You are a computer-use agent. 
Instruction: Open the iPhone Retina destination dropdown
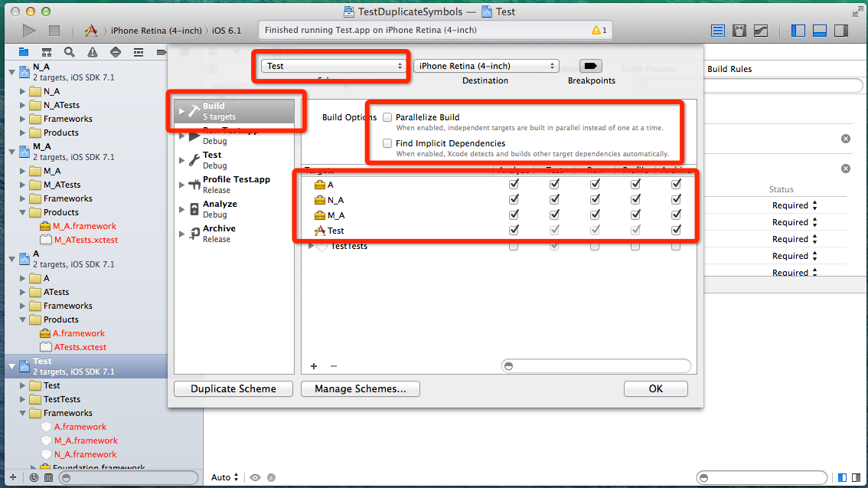click(486, 66)
